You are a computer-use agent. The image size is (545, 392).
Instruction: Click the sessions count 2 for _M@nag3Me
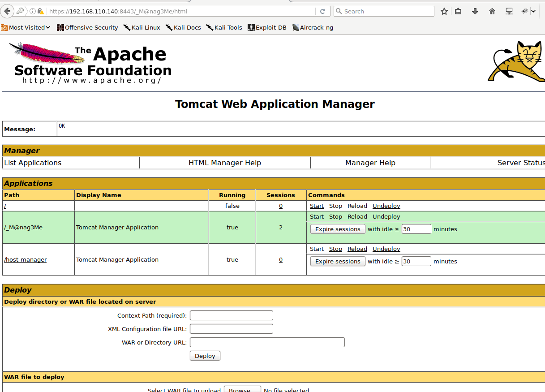[x=281, y=227]
